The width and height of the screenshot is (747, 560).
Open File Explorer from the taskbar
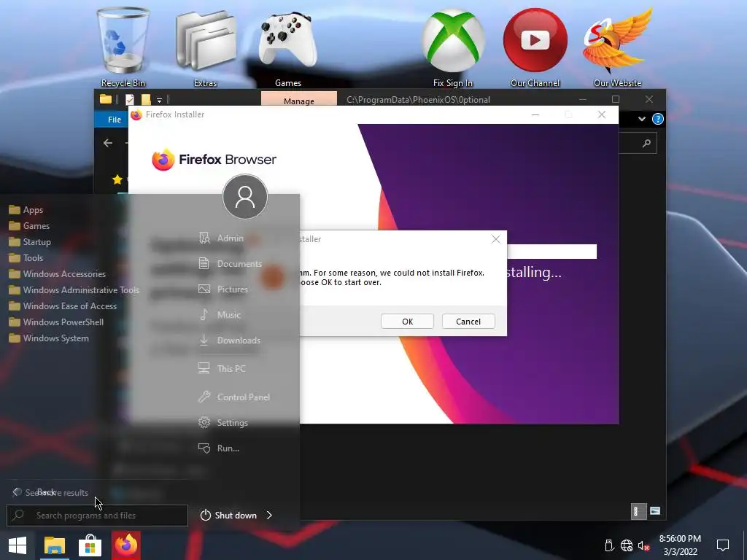pyautogui.click(x=54, y=545)
